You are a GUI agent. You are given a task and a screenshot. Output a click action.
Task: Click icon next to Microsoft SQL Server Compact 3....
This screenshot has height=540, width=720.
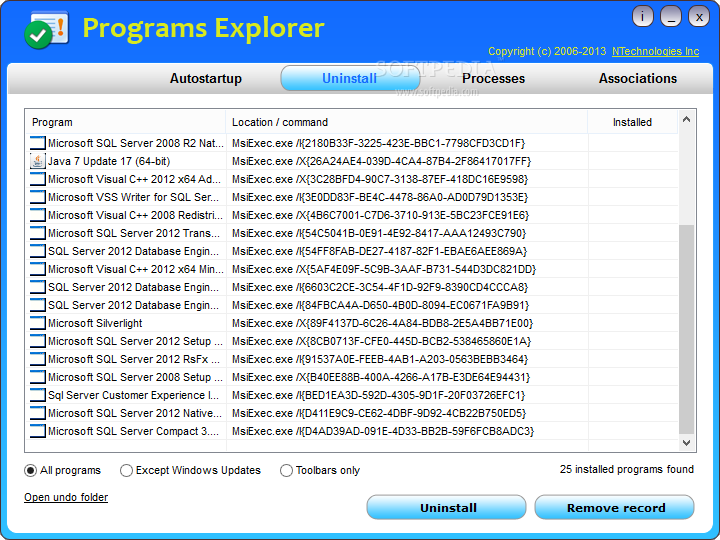click(38, 431)
